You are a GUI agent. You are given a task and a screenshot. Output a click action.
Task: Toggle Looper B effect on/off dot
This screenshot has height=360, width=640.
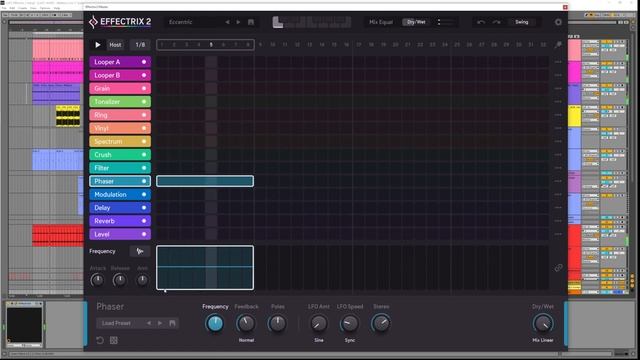(144, 75)
